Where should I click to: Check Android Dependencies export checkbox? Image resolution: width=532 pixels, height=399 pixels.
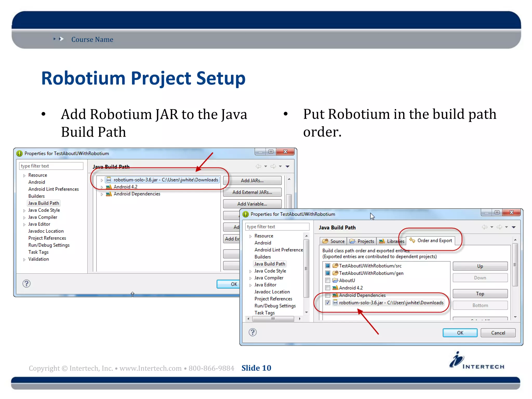pyautogui.click(x=328, y=295)
